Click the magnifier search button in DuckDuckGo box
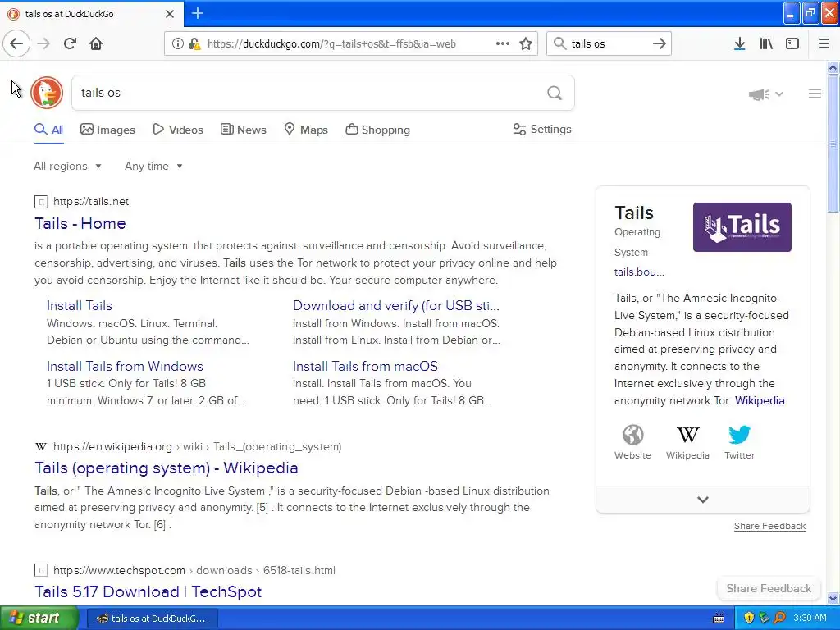 pos(555,93)
